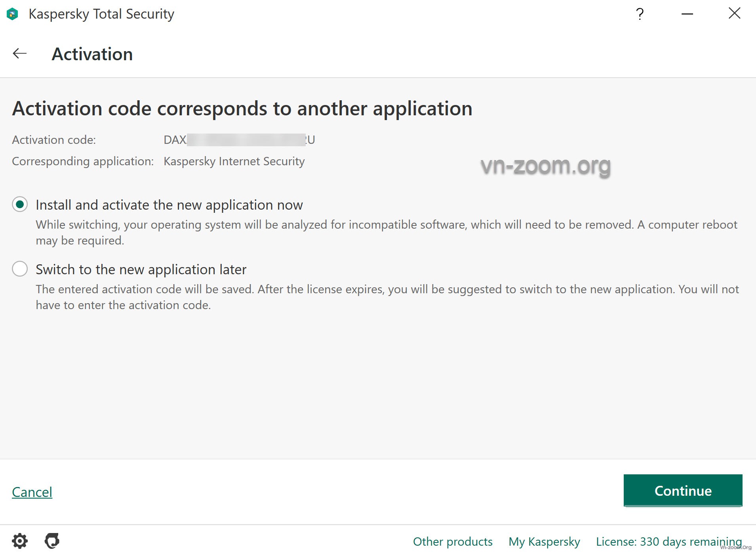
Task: Click the Activation code corresponds to another application heading
Action: 242,109
